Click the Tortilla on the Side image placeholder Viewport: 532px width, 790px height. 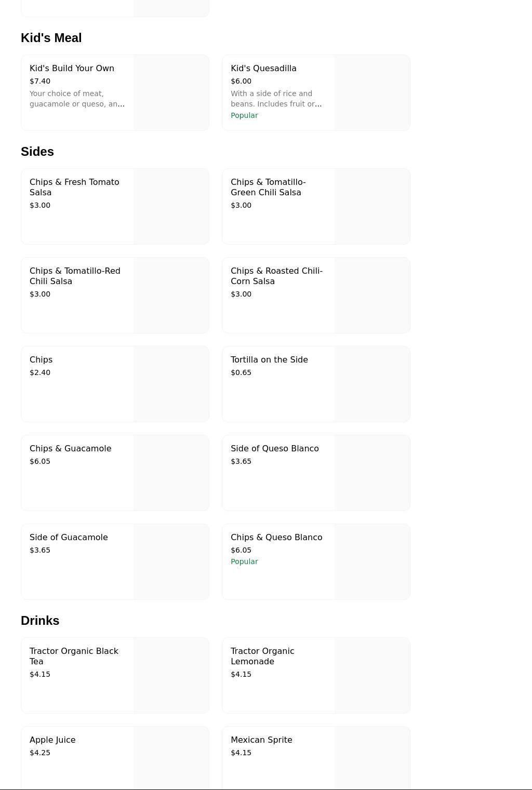click(372, 384)
